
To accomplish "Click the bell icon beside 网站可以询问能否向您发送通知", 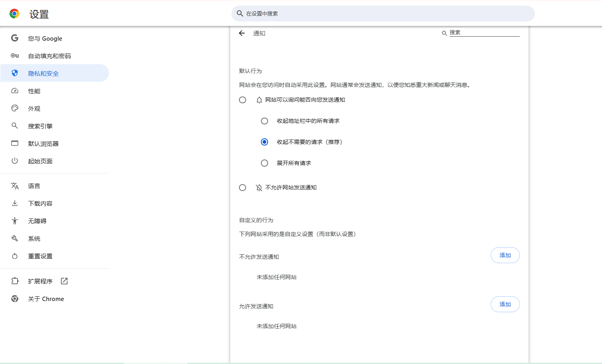I will point(259,100).
